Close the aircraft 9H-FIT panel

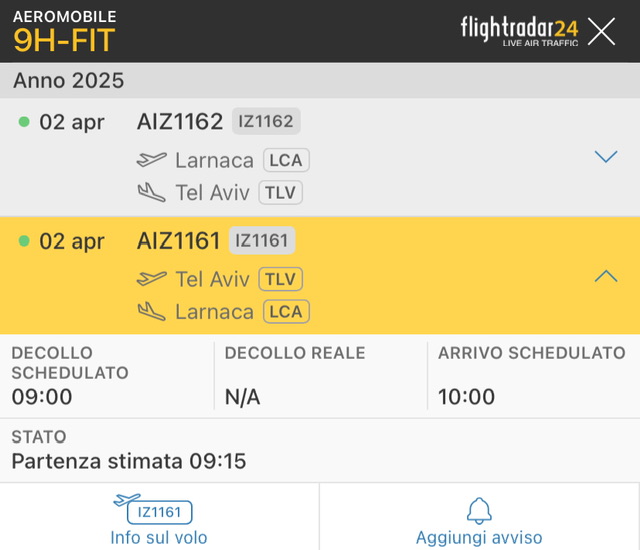pyautogui.click(x=602, y=31)
